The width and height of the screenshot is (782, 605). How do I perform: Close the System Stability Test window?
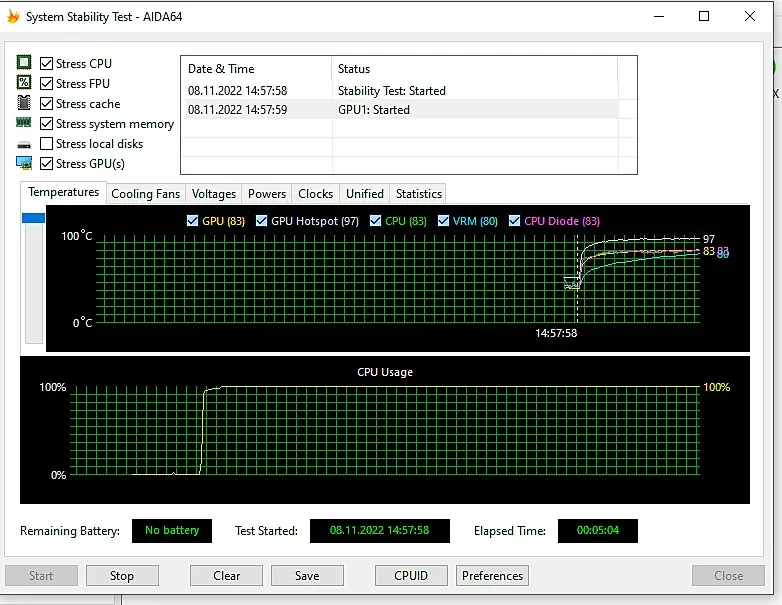click(750, 16)
